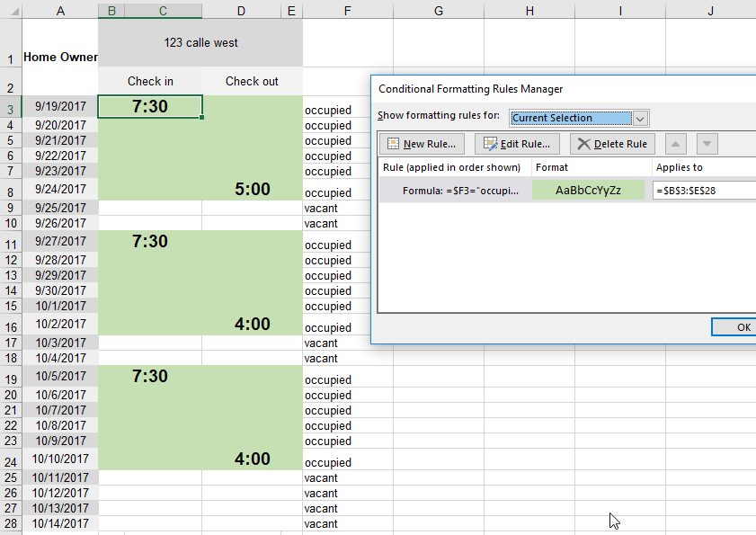Click the Check in header cell
The height and width of the screenshot is (535, 756).
[x=150, y=81]
